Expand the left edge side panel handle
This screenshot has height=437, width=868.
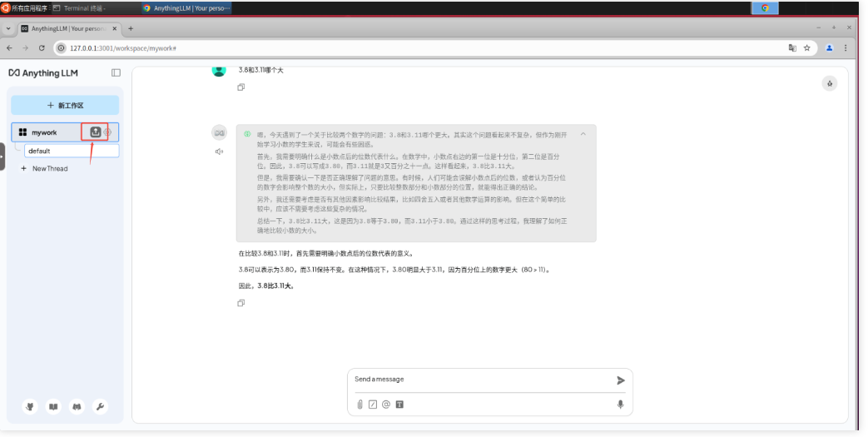coord(2,156)
